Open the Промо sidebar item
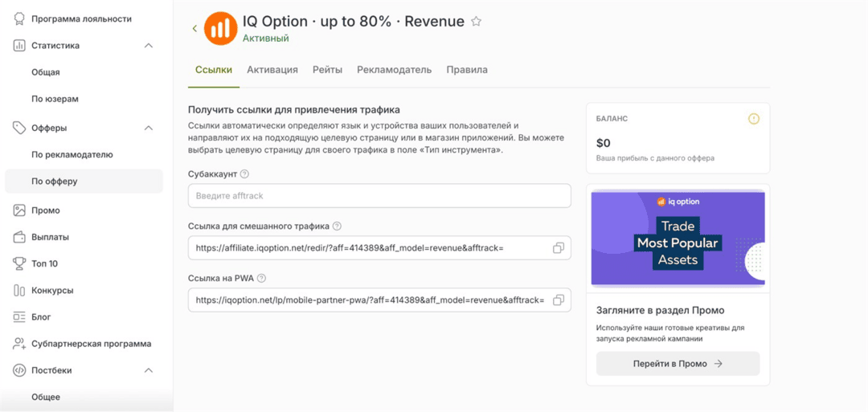This screenshot has width=868, height=412. point(45,210)
